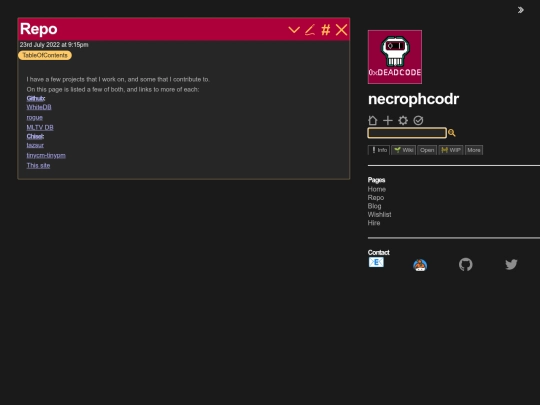Go home using the house icon
Viewport: 540px width, 405px height.
372,121
